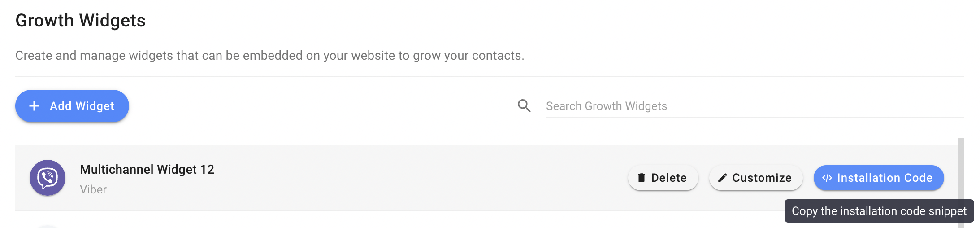The width and height of the screenshot is (980, 228).
Task: Click the 'Create and manage widgets' description text
Action: pyautogui.click(x=269, y=56)
